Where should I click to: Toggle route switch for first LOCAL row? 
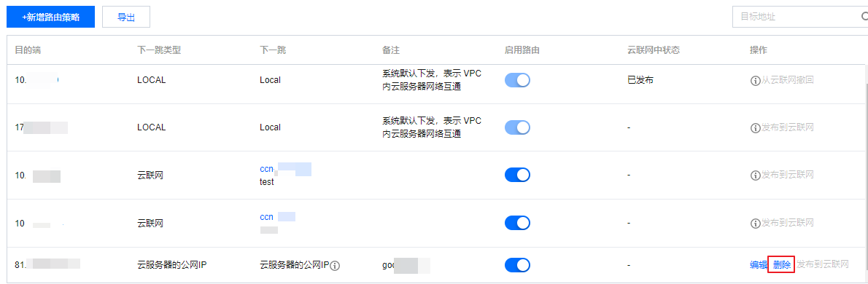517,80
